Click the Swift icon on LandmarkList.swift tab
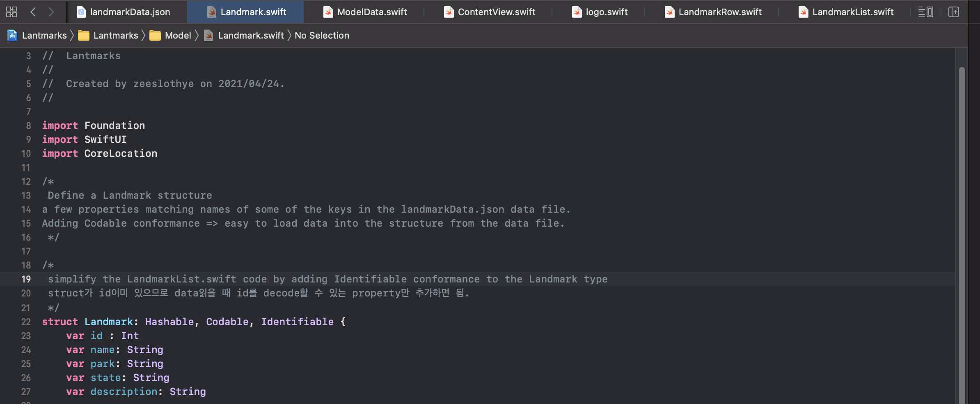This screenshot has height=404, width=980. (x=804, y=12)
